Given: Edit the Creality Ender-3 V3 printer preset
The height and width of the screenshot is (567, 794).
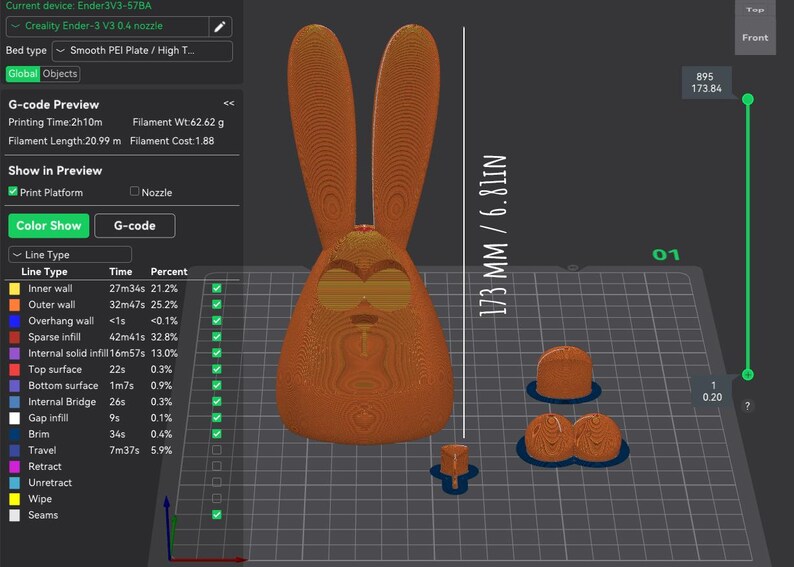Looking at the screenshot, I should point(220,27).
